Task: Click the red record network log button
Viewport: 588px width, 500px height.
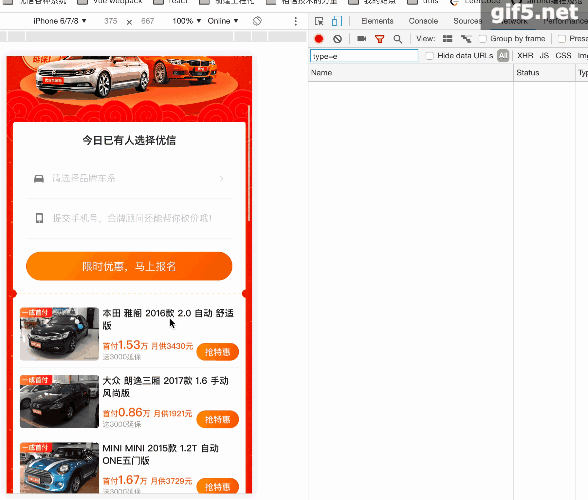Action: pos(319,39)
